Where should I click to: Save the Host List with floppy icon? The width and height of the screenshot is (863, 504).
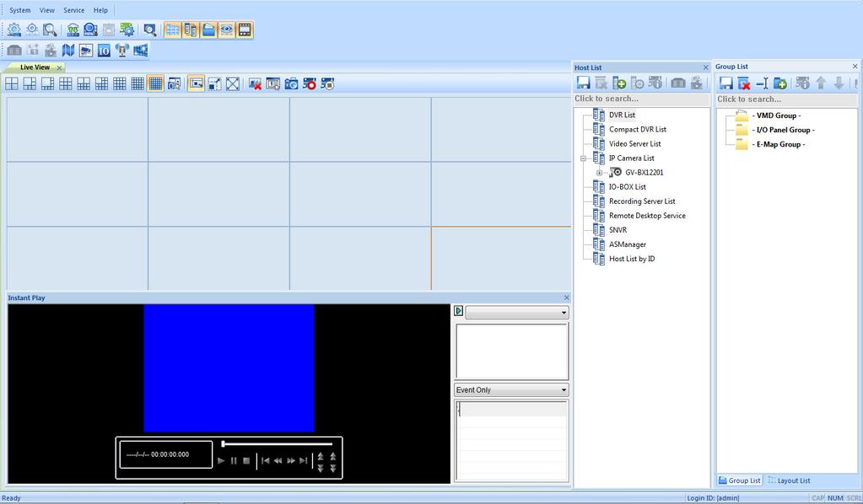click(584, 83)
